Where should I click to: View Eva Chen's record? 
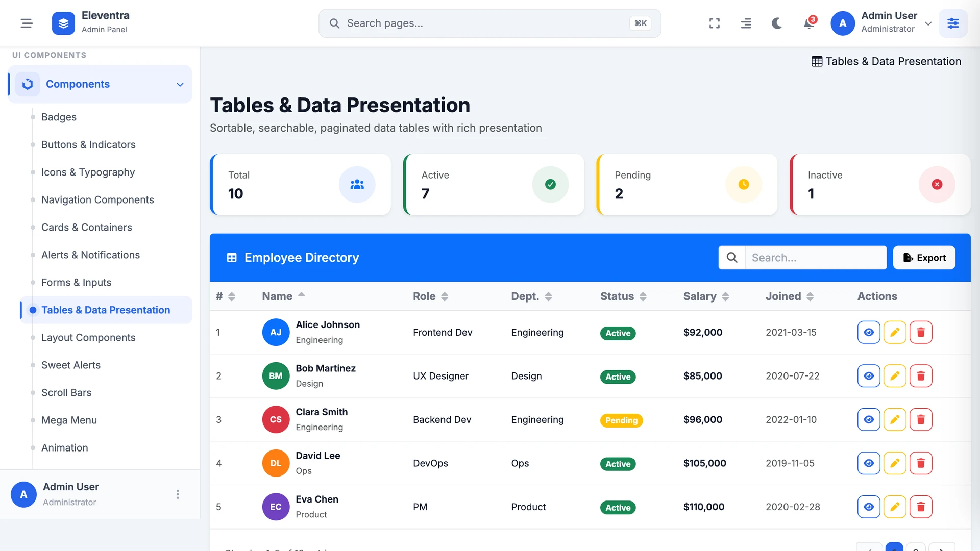pos(869,507)
